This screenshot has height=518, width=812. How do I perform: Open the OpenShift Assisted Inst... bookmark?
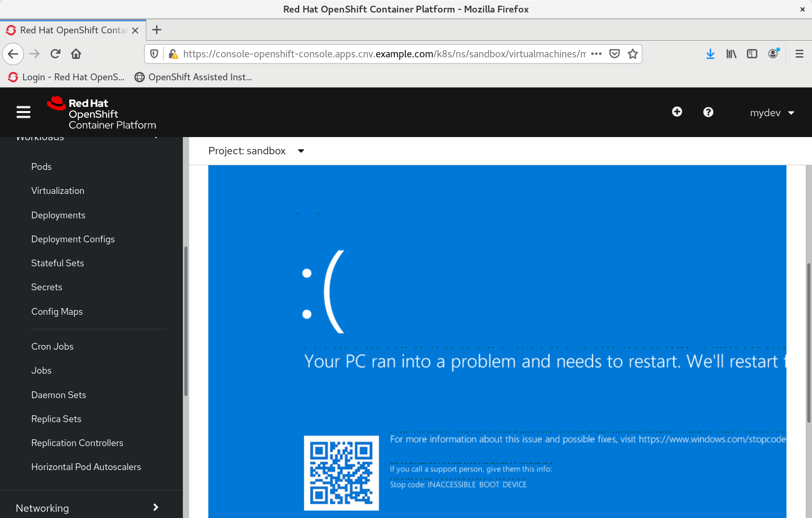point(193,77)
